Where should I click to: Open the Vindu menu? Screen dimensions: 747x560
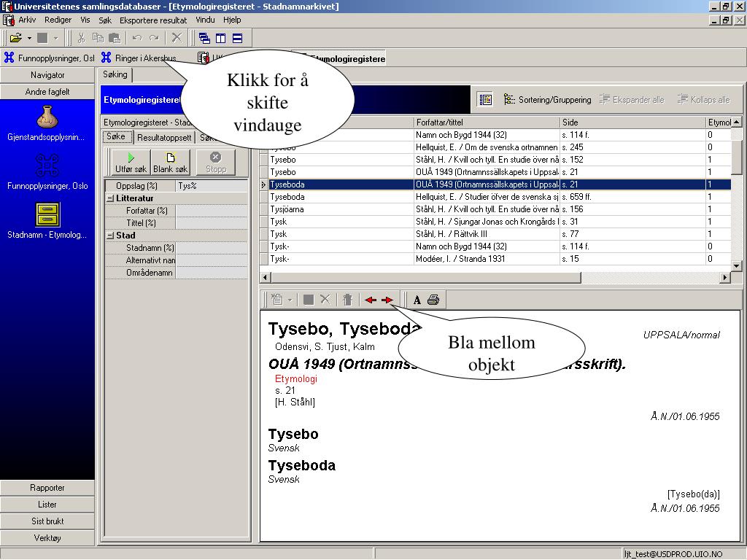[x=205, y=20]
